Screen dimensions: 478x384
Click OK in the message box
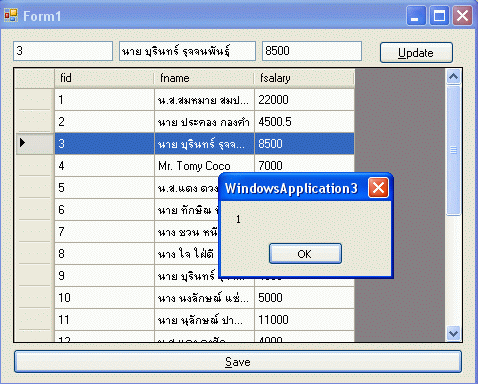click(305, 254)
